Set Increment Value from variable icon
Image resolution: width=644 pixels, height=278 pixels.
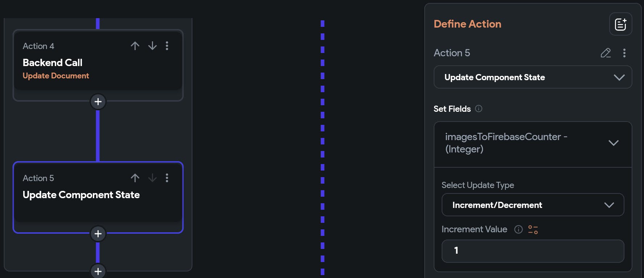pos(533,229)
